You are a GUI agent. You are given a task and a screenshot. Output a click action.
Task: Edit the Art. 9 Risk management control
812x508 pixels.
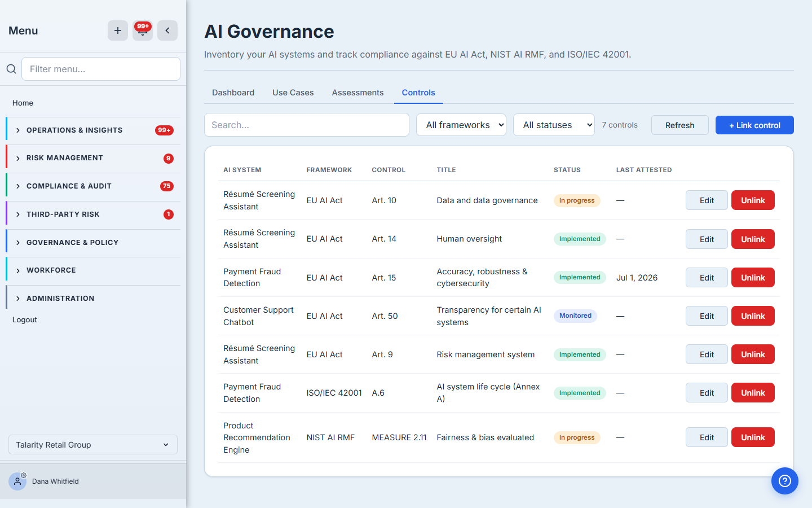click(707, 354)
